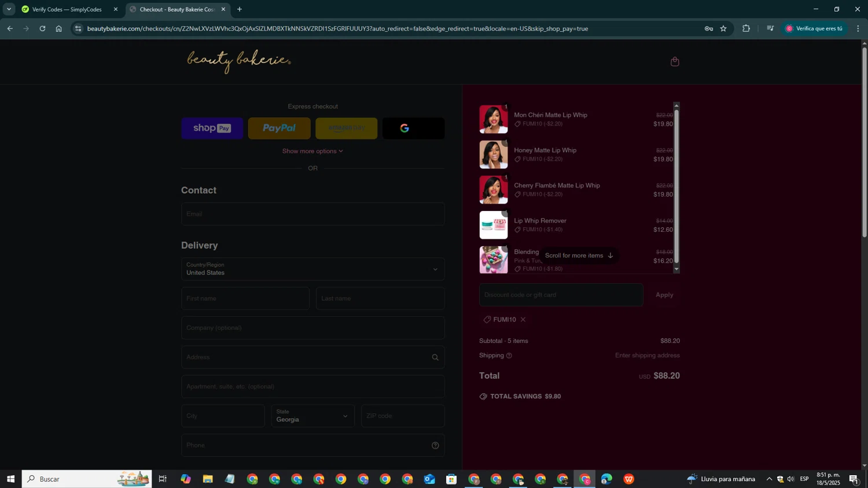Open the Chrome three-dot menu
This screenshot has height=488, width=868.
point(858,28)
